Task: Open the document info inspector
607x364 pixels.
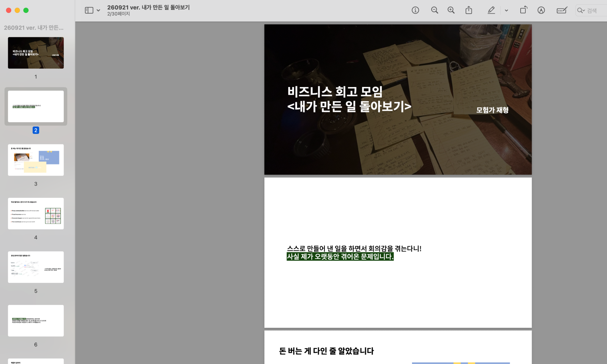Action: [x=415, y=10]
